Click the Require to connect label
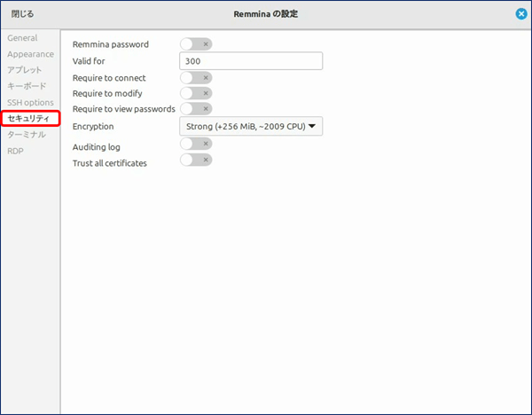Image resolution: width=532 pixels, height=415 pixels. pyautogui.click(x=109, y=78)
